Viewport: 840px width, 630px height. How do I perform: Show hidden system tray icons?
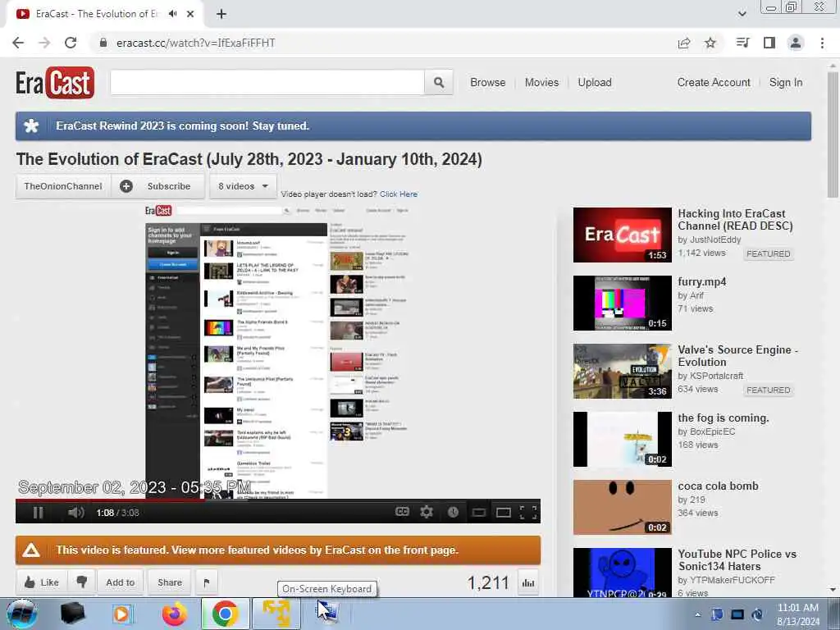697,614
